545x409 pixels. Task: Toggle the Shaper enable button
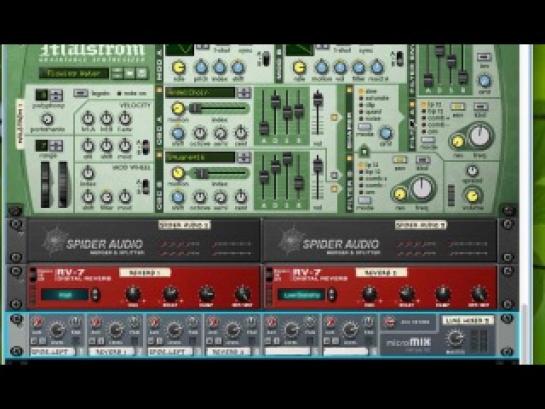pyautogui.click(x=349, y=90)
